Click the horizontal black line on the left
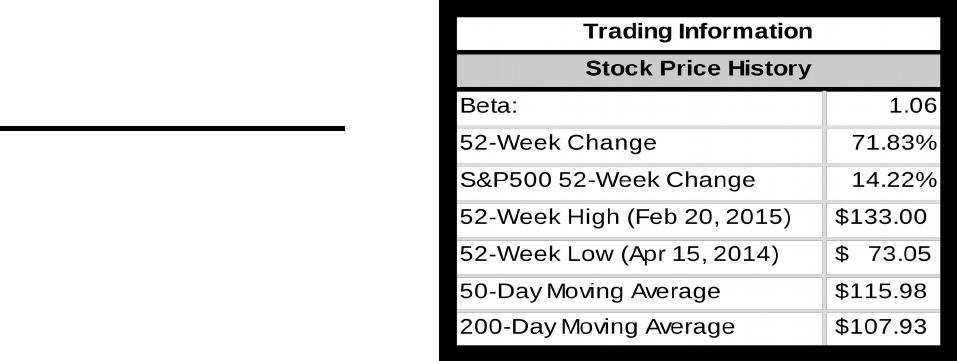The height and width of the screenshot is (361, 957). [x=172, y=128]
